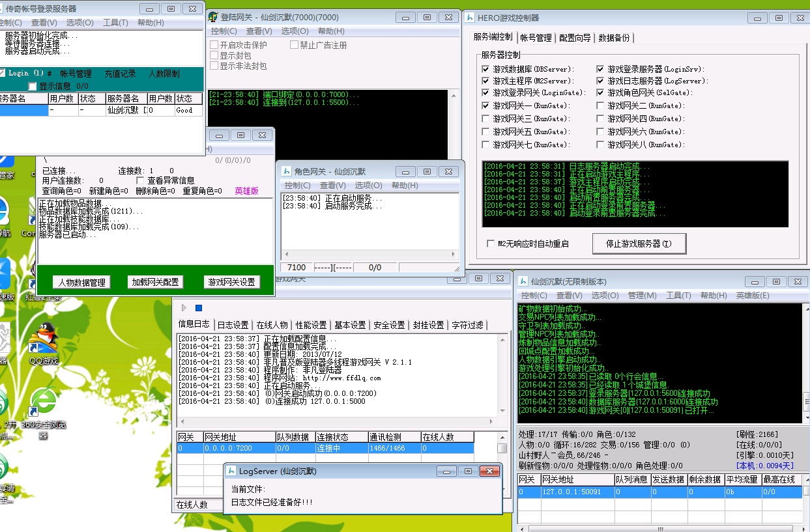Click 停止游戏服务器(T) button
The width and height of the screenshot is (810, 532).
[x=641, y=244]
